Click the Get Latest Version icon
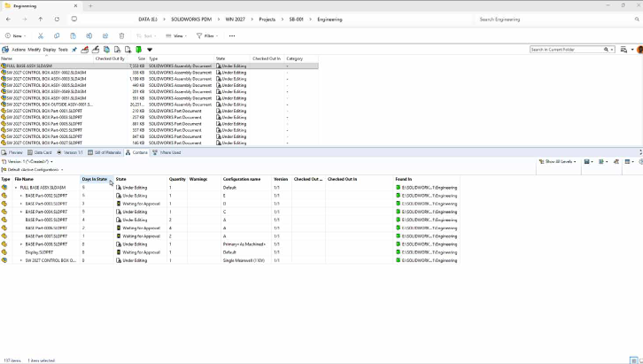Screen dimensions: 643x364 106,50
